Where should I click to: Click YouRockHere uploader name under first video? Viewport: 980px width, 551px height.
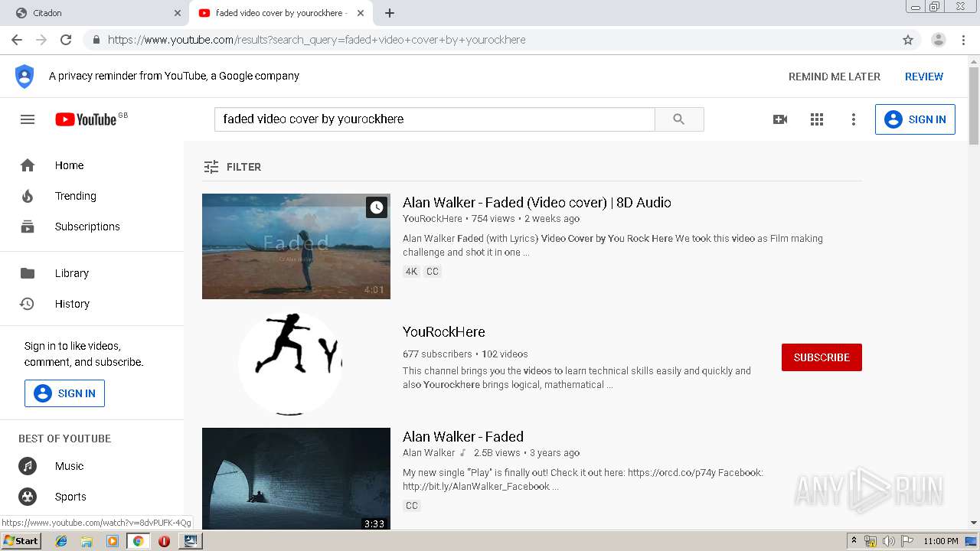coord(433,219)
